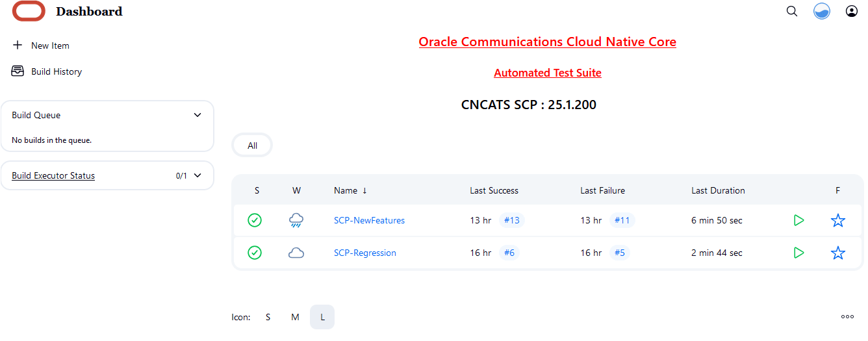Open the SCP-NewFeatures job
868x341 pixels.
[369, 220]
